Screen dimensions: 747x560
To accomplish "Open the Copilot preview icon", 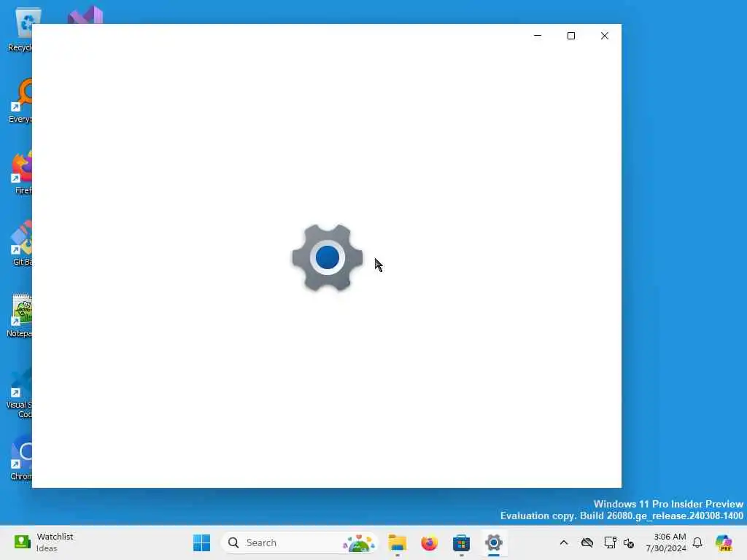I will pyautogui.click(x=724, y=542).
